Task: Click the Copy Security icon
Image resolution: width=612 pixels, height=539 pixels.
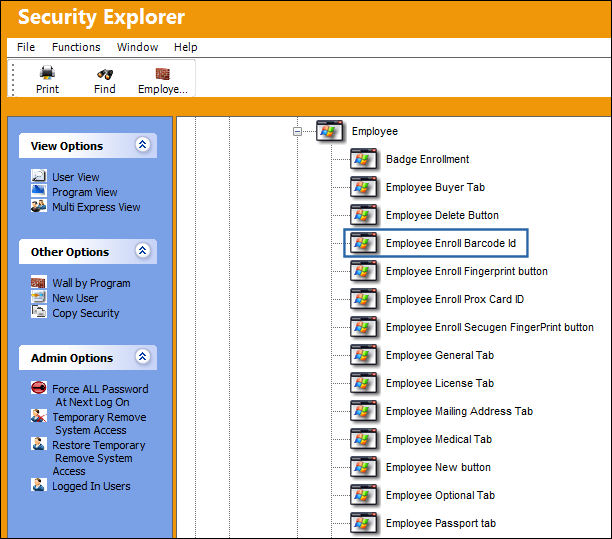Action: (39, 312)
